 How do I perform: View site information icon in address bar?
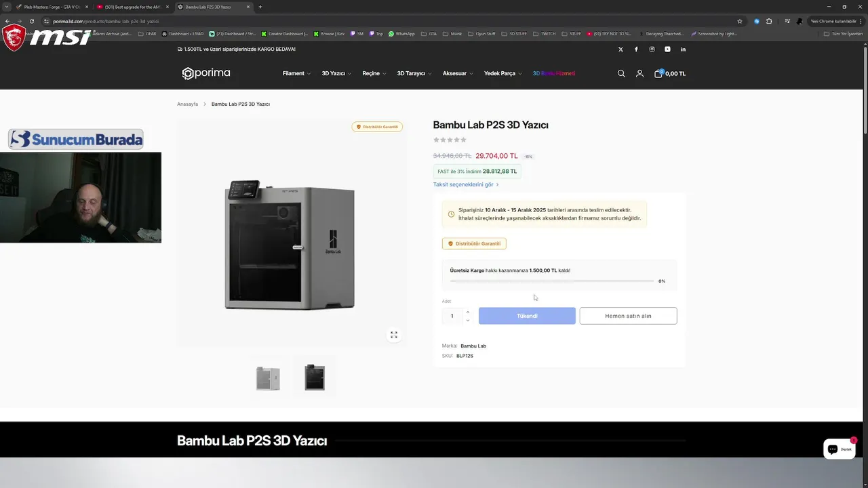[x=46, y=21]
